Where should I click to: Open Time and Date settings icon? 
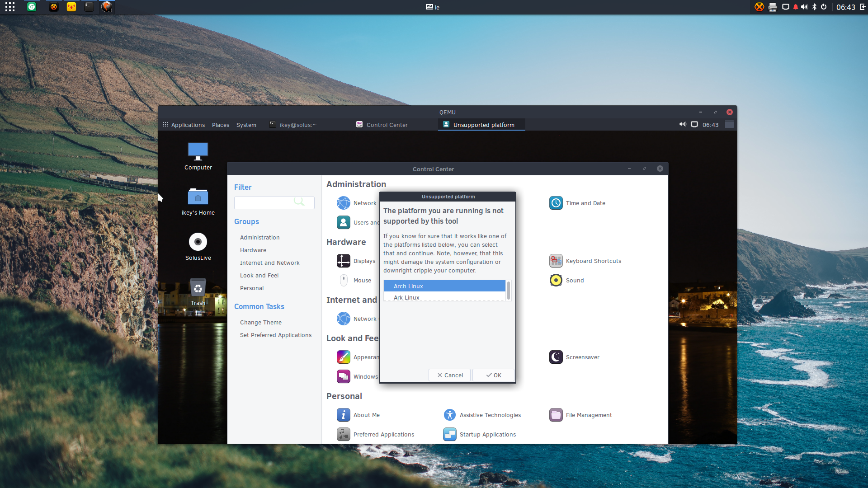click(x=556, y=203)
